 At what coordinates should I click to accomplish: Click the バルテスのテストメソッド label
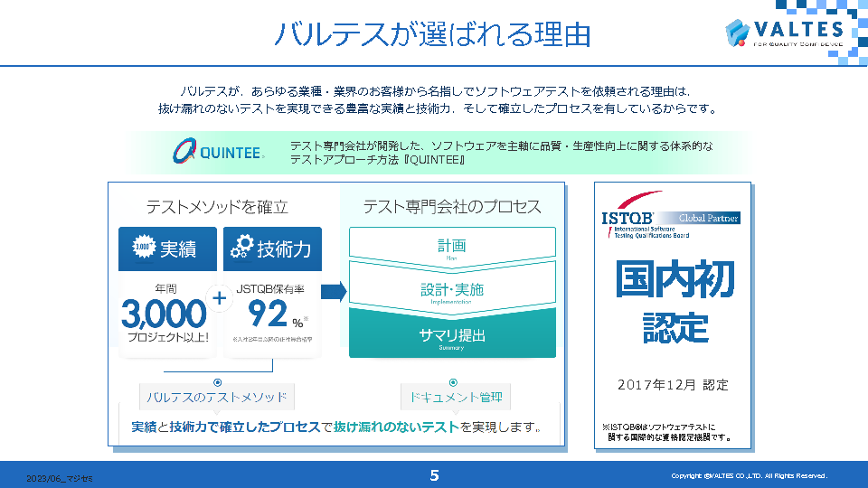tap(217, 398)
